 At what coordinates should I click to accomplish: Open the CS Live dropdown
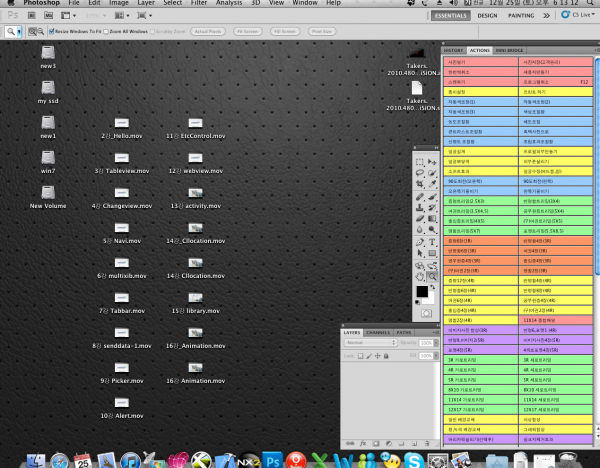(578, 15)
